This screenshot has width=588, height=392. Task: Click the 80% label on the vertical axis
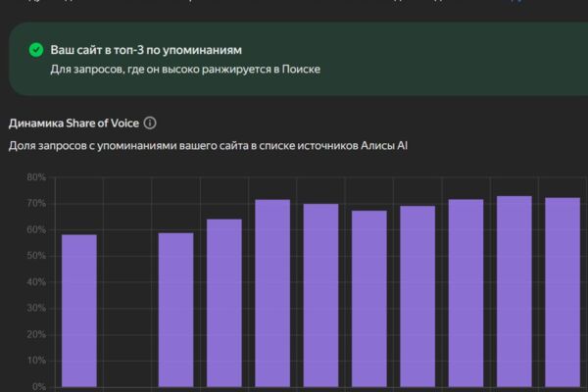[36, 177]
